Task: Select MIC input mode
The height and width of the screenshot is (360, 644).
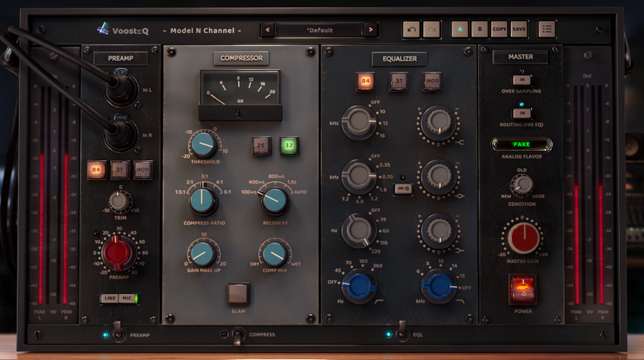Action: coord(127,298)
